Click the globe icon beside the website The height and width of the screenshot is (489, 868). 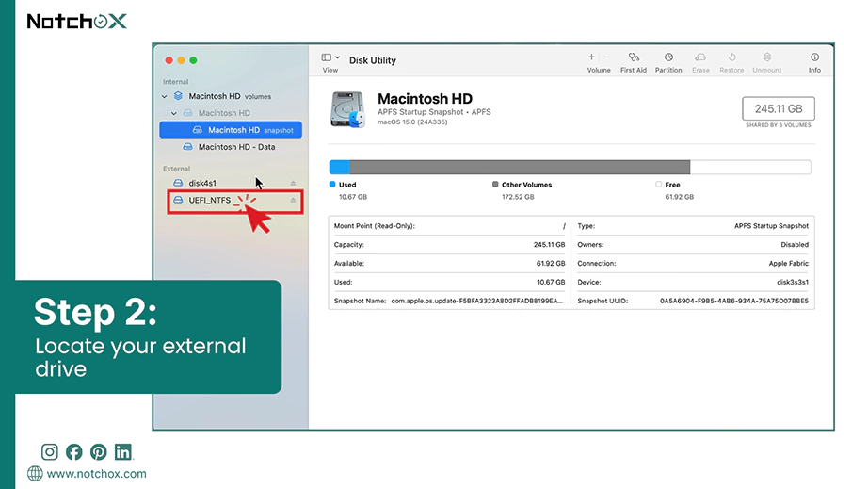point(35,474)
